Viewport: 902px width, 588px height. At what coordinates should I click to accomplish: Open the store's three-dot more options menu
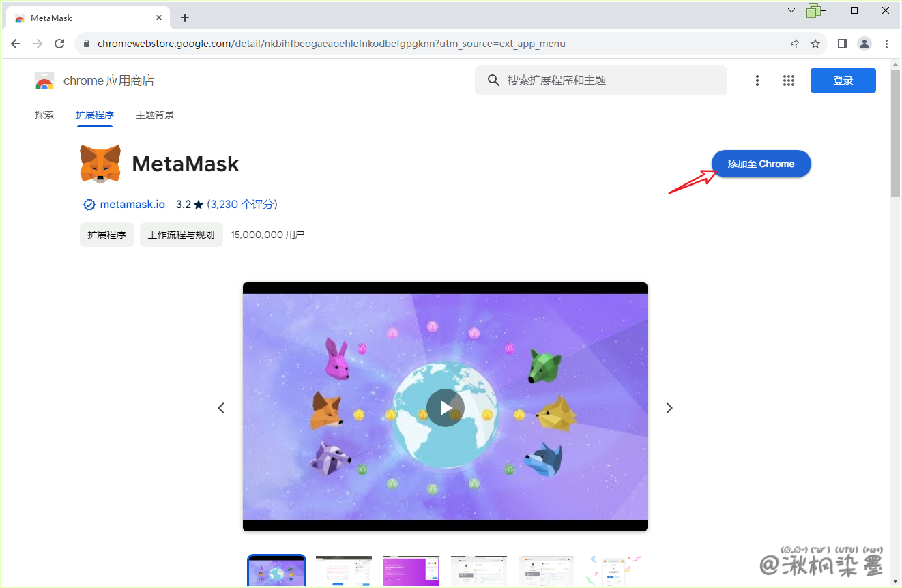(757, 80)
